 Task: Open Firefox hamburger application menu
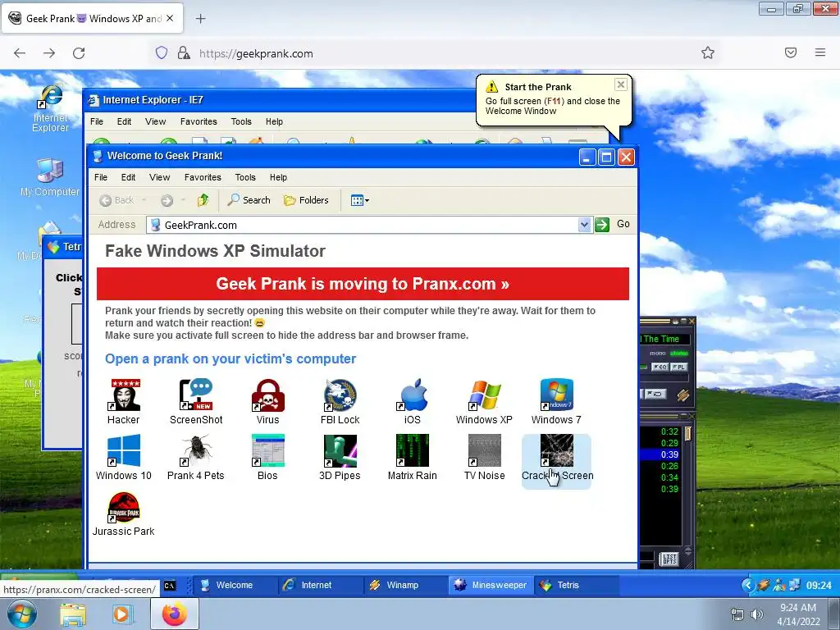point(819,52)
